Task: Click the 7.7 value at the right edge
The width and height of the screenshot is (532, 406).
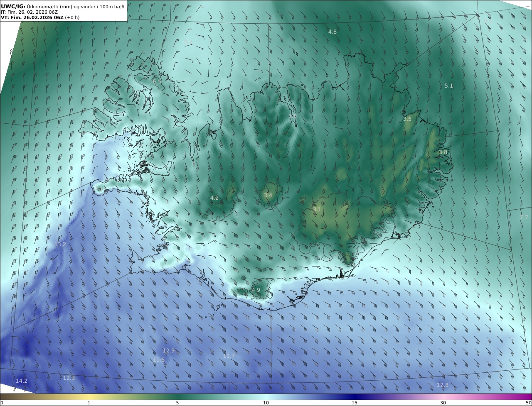Action: tap(524, 218)
